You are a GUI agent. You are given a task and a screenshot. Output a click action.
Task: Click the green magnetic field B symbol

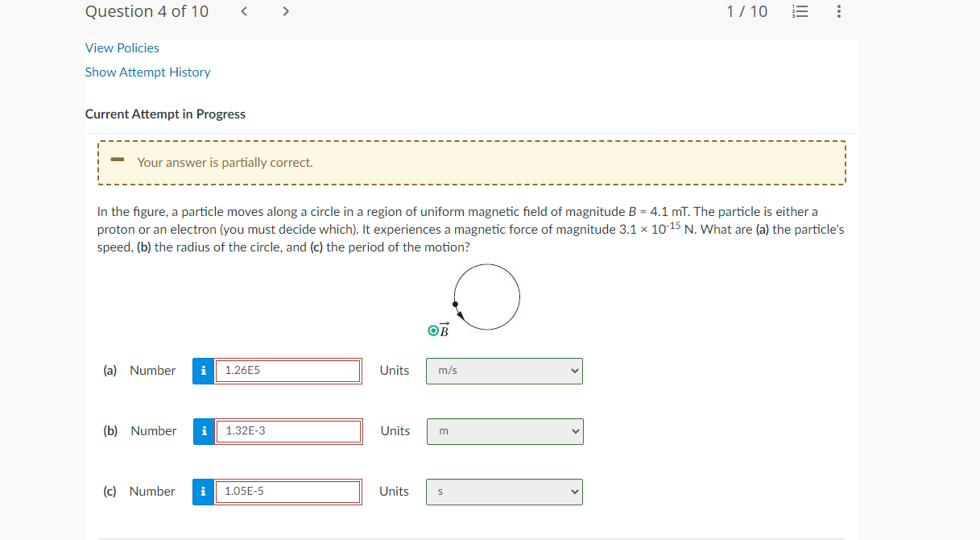(x=432, y=329)
